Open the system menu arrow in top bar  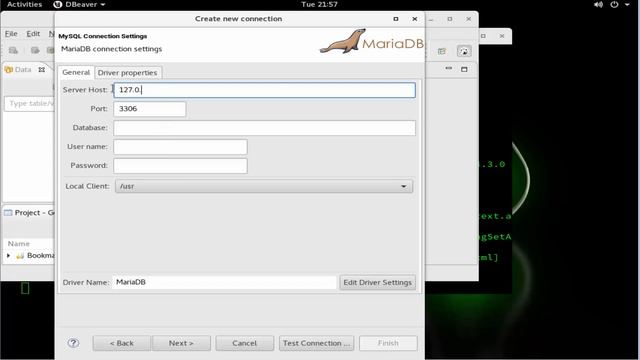coord(627,4)
